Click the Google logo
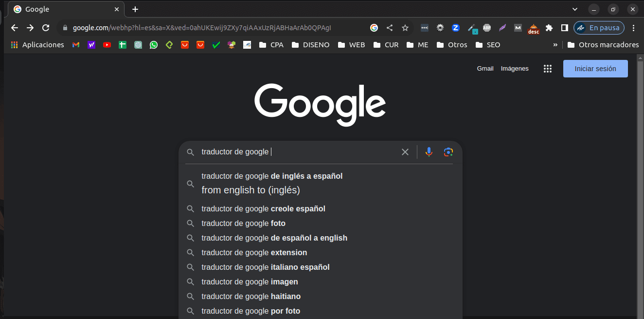 320,105
